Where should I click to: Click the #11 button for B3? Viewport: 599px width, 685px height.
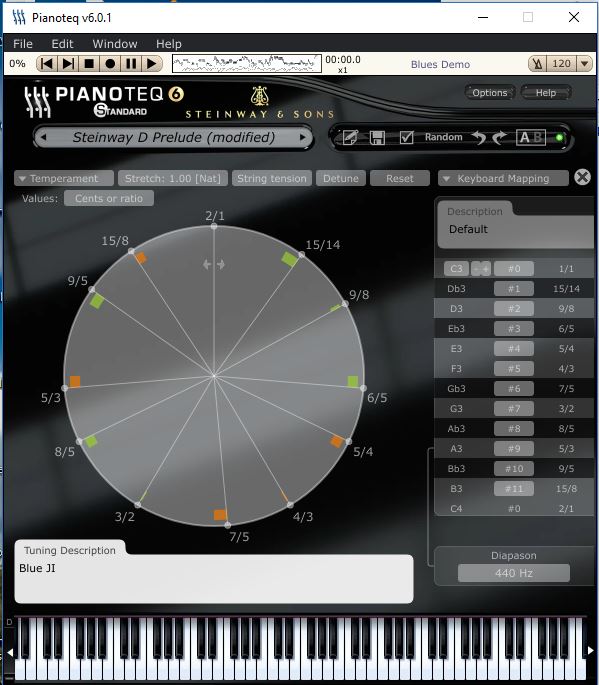pyautogui.click(x=514, y=488)
